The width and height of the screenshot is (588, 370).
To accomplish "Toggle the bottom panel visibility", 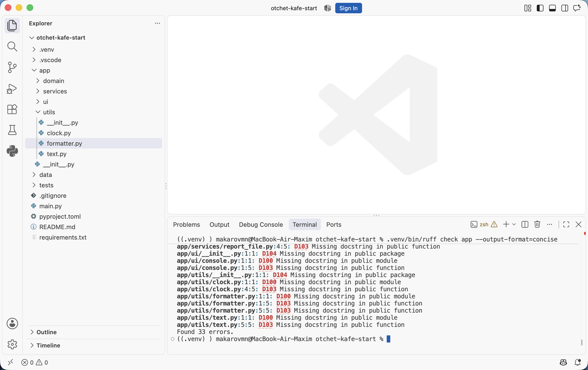I will (x=552, y=8).
